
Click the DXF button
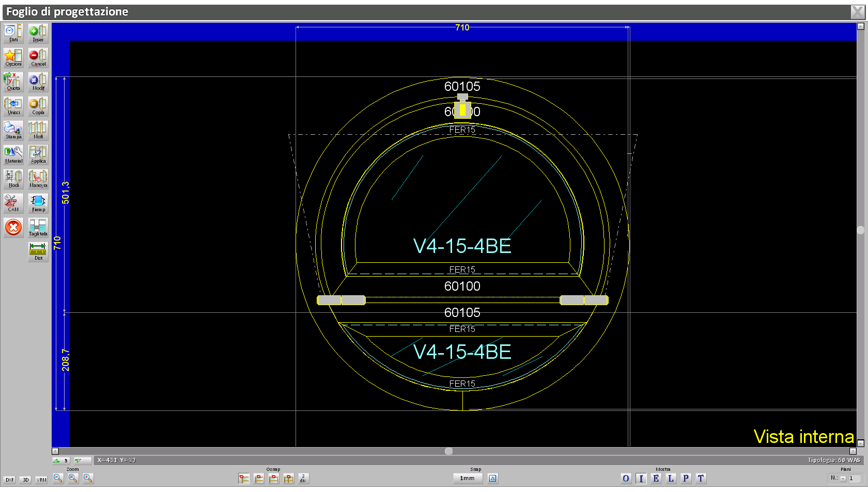[10, 480]
